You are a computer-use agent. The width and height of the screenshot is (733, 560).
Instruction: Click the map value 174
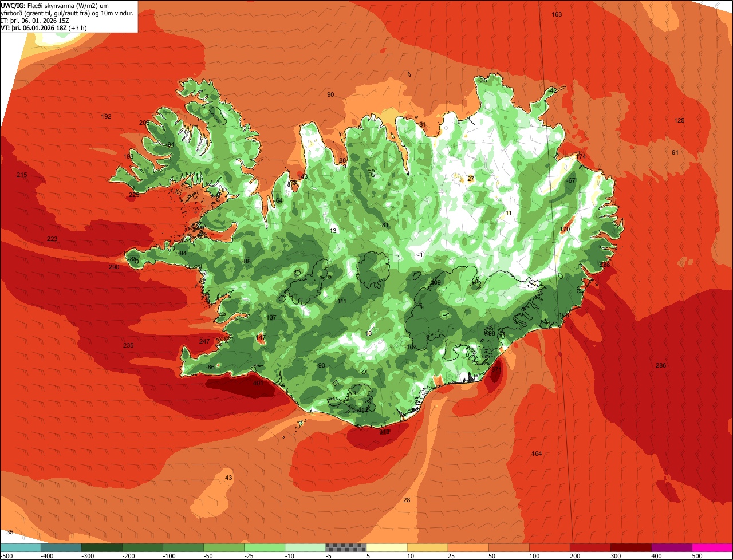[x=581, y=156]
